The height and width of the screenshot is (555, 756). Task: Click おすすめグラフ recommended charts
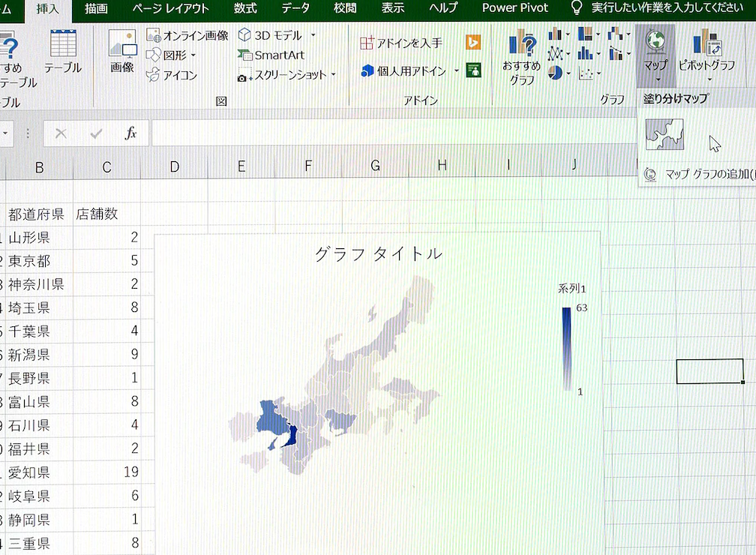521,57
